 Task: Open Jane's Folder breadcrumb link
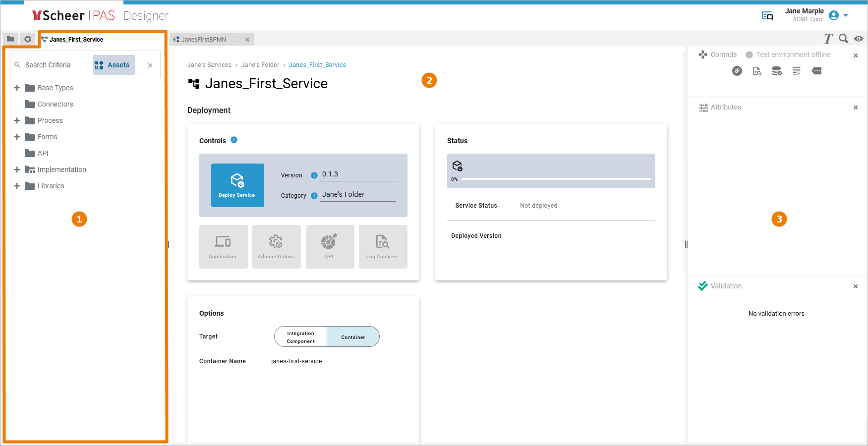[260, 65]
